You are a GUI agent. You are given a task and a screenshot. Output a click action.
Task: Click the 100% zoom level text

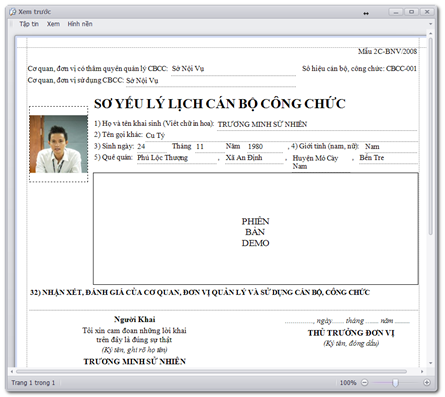348,383
